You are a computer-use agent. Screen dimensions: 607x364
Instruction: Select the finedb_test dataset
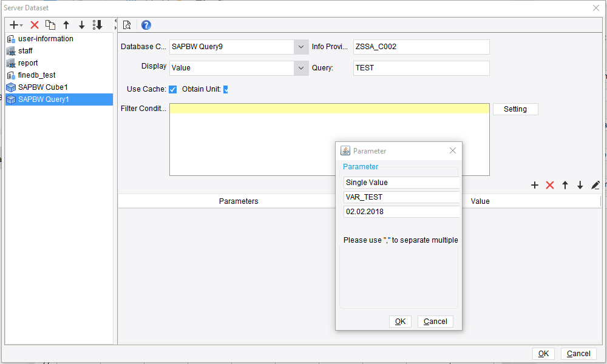coord(36,75)
